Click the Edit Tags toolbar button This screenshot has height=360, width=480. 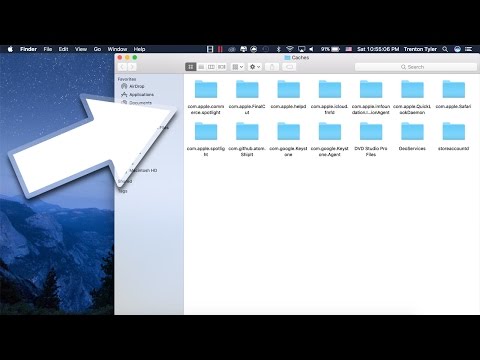(x=289, y=67)
